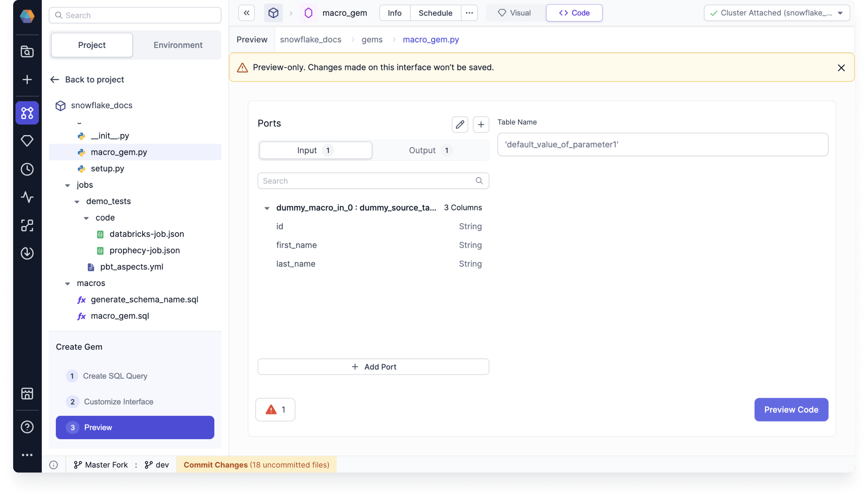Collapse the code folder
The image size is (868, 499).
[86, 218]
